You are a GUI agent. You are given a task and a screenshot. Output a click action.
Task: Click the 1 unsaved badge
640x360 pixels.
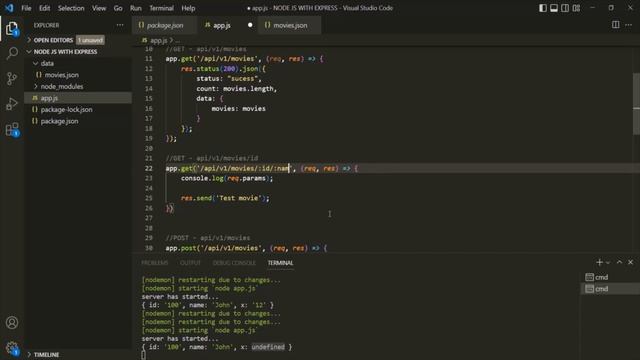tap(90, 40)
